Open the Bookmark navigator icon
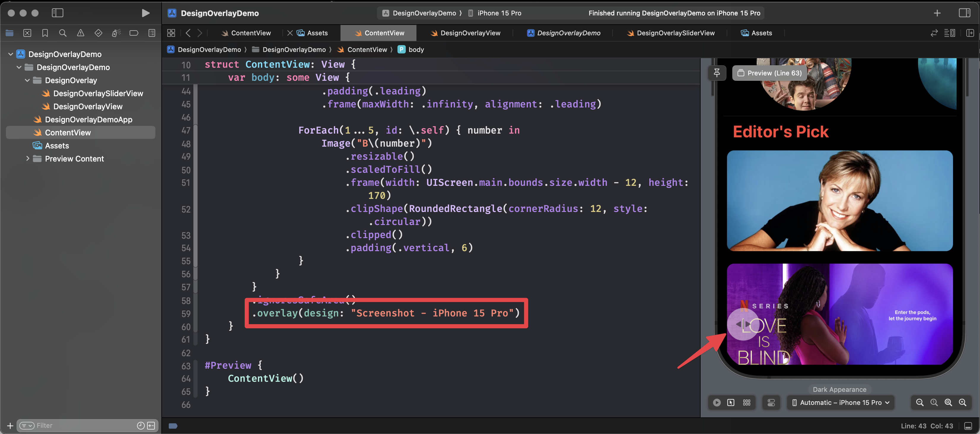The width and height of the screenshot is (980, 434). pos(45,33)
